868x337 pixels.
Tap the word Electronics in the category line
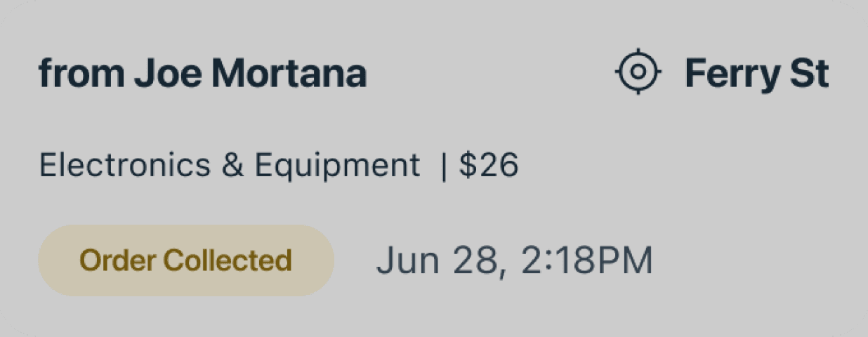124,166
